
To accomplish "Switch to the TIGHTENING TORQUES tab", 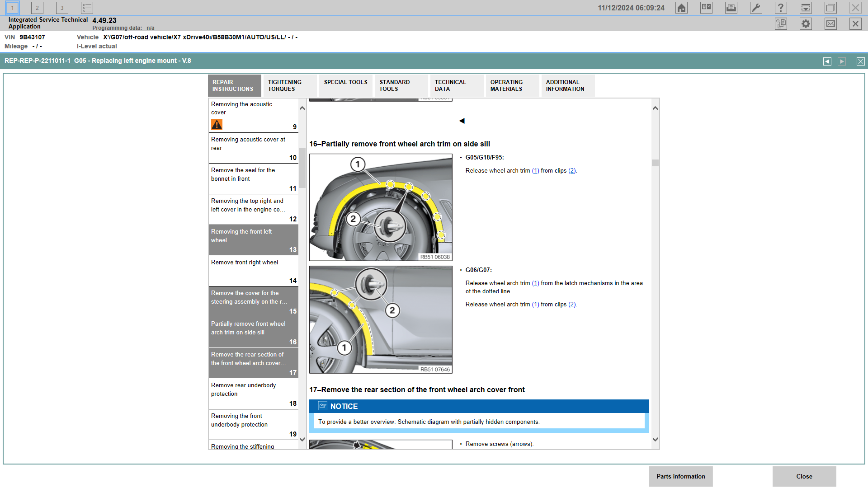I will click(290, 85).
